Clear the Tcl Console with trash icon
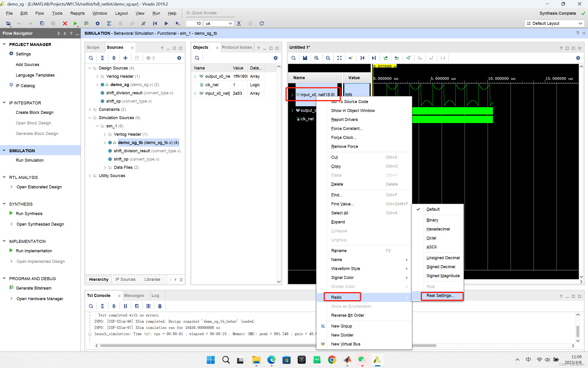 [160, 306]
